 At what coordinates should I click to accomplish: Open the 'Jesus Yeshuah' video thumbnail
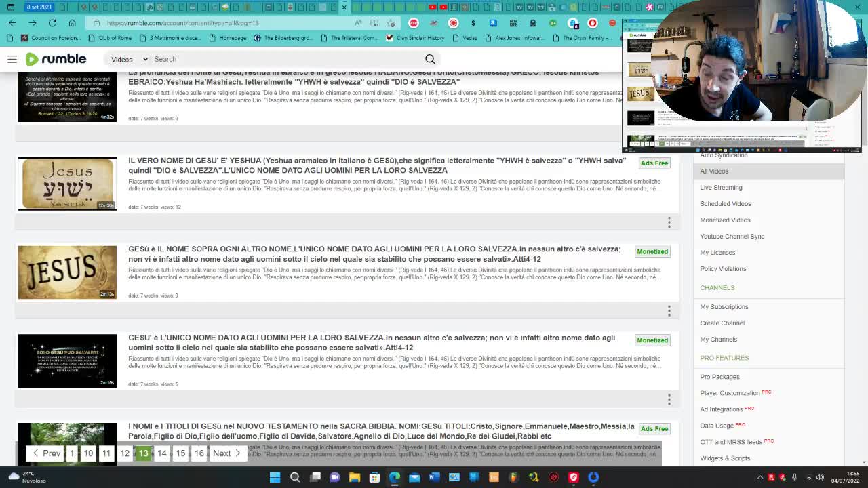pyautogui.click(x=67, y=184)
